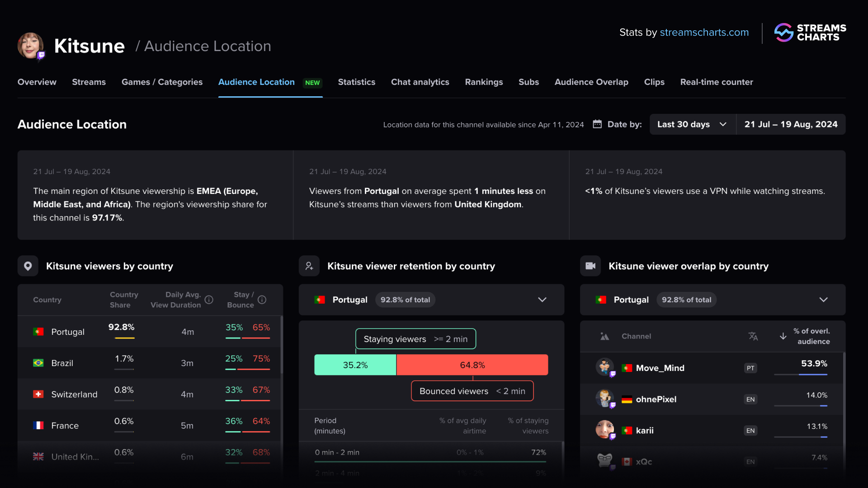Click the location pin icon for viewers by country
Image resolution: width=868 pixels, height=488 pixels.
[28, 266]
